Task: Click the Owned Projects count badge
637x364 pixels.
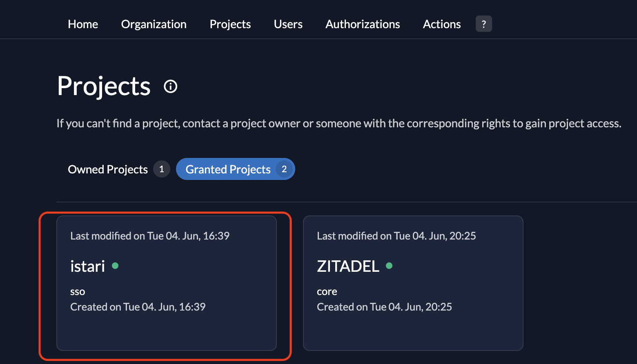Action: (162, 169)
